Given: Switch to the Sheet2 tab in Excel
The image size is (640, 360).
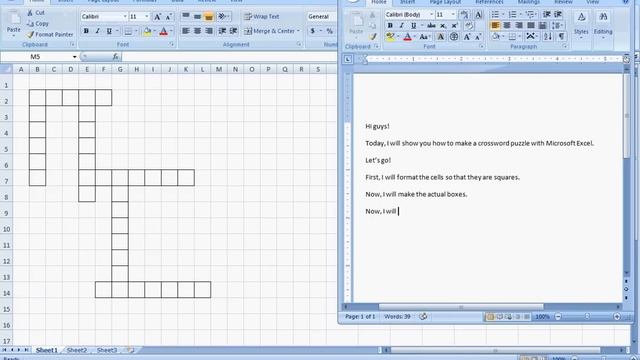Looking at the screenshot, I should (x=77, y=350).
